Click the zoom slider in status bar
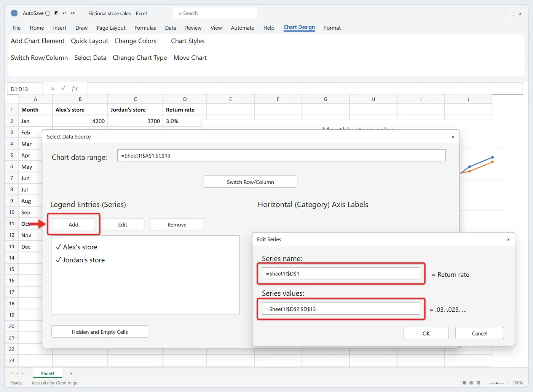Image resolution: width=533 pixels, height=392 pixels. coord(496,383)
